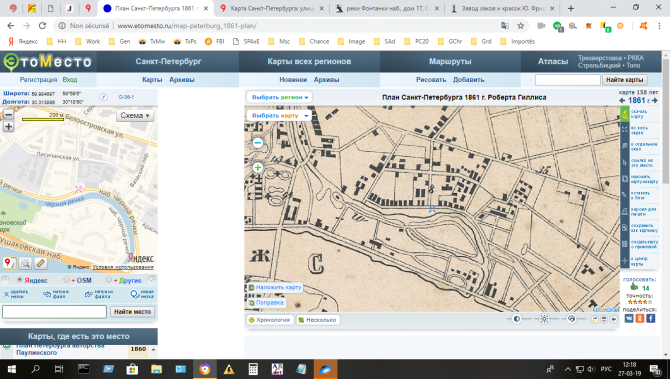670x379 pixels.
Task: Open the Атласы menu section
Action: click(552, 62)
